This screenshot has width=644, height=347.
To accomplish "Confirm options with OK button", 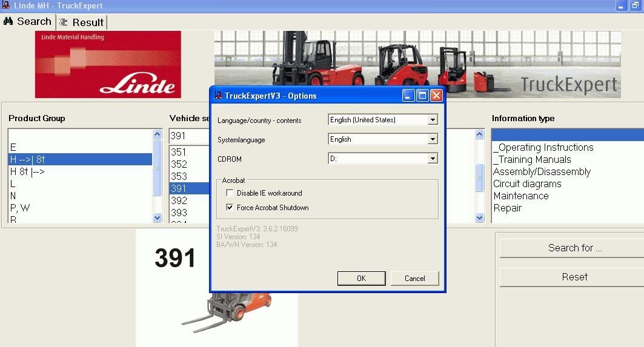I will [x=362, y=279].
